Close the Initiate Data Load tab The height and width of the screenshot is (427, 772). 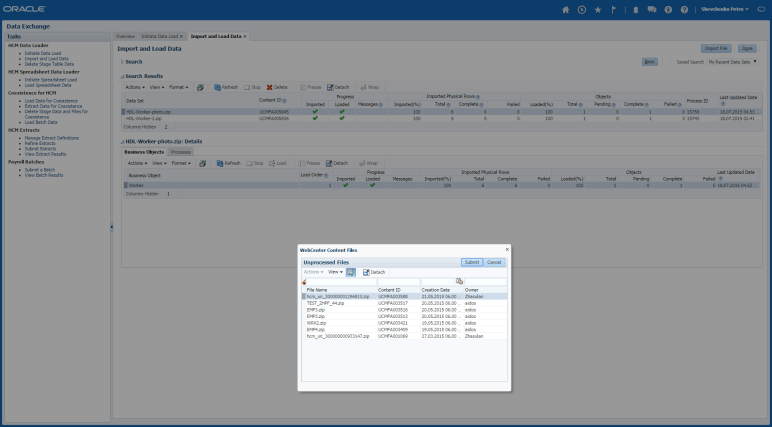[181, 36]
